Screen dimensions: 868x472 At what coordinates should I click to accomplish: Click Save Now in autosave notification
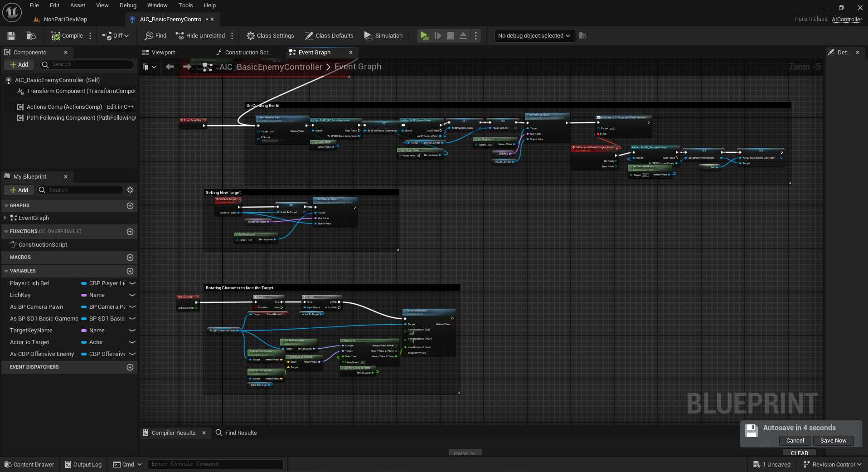pos(833,441)
